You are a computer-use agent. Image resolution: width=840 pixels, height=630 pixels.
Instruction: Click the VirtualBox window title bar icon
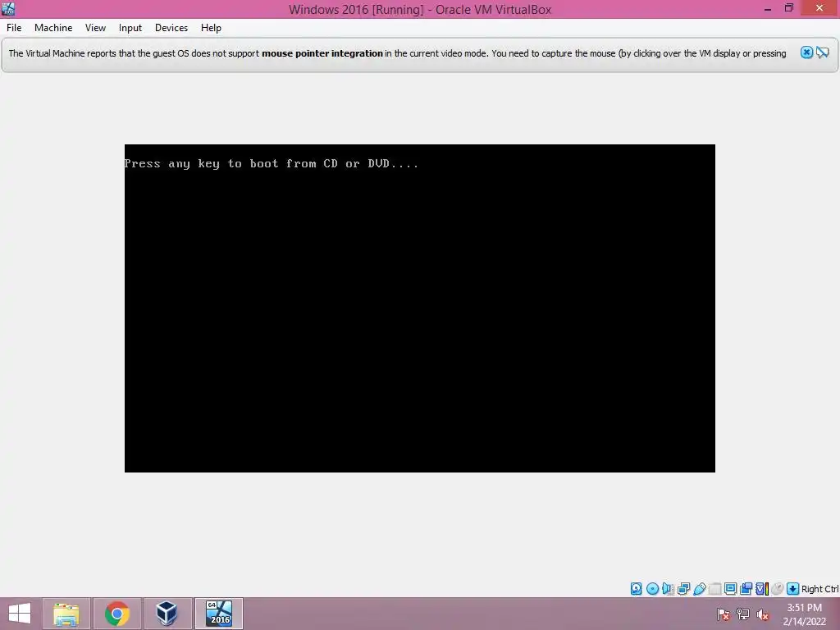point(8,8)
